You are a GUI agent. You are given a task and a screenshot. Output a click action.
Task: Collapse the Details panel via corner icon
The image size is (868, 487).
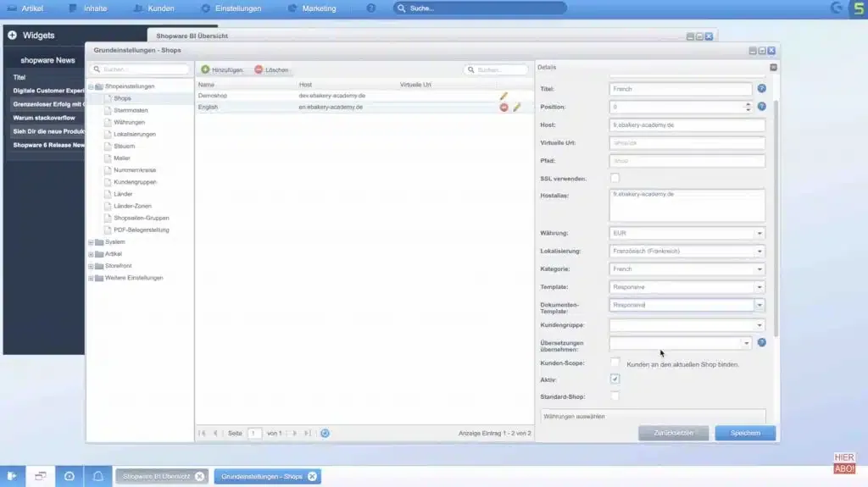tap(773, 68)
